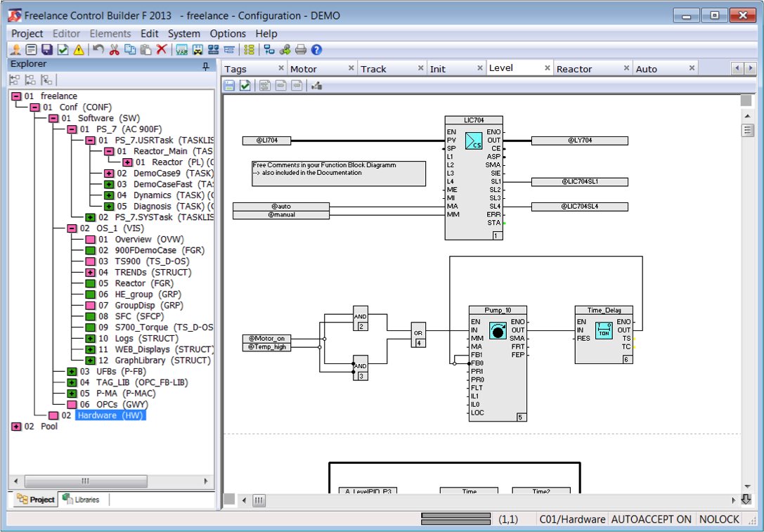
Task: Click the check plausibility icon in editor toolbar
Action: click(x=245, y=86)
